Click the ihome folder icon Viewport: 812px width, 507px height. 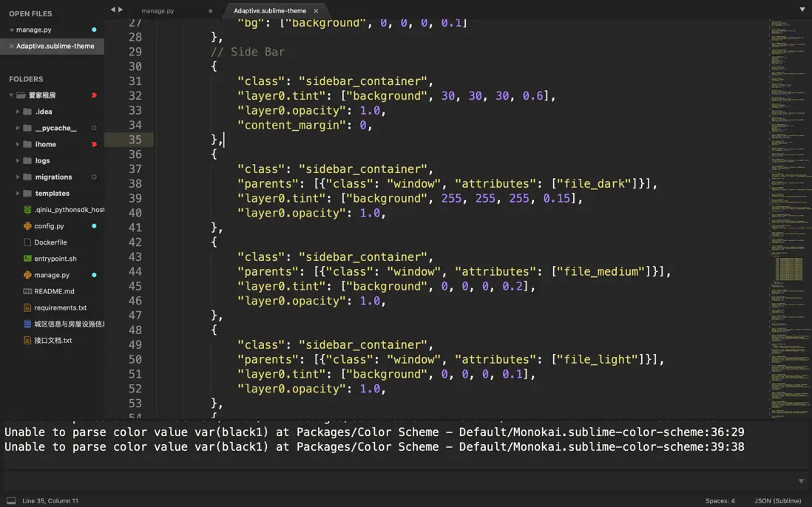coord(27,144)
